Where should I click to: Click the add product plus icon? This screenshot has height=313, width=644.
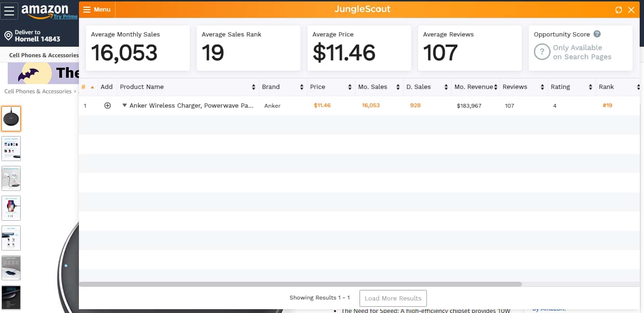pyautogui.click(x=107, y=106)
